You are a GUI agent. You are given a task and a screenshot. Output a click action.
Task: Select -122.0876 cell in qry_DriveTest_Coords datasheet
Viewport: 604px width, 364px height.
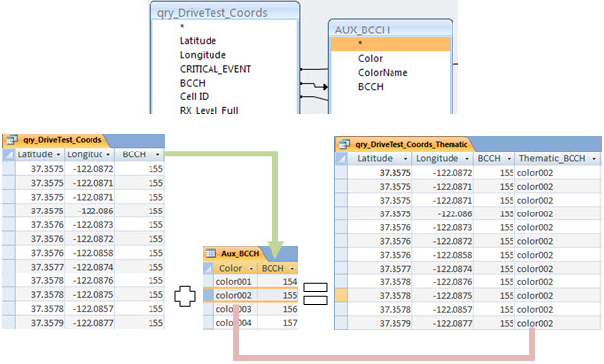[x=90, y=280]
